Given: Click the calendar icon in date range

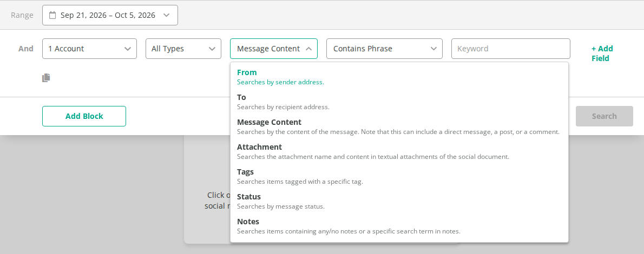Looking at the screenshot, I should 52,15.
